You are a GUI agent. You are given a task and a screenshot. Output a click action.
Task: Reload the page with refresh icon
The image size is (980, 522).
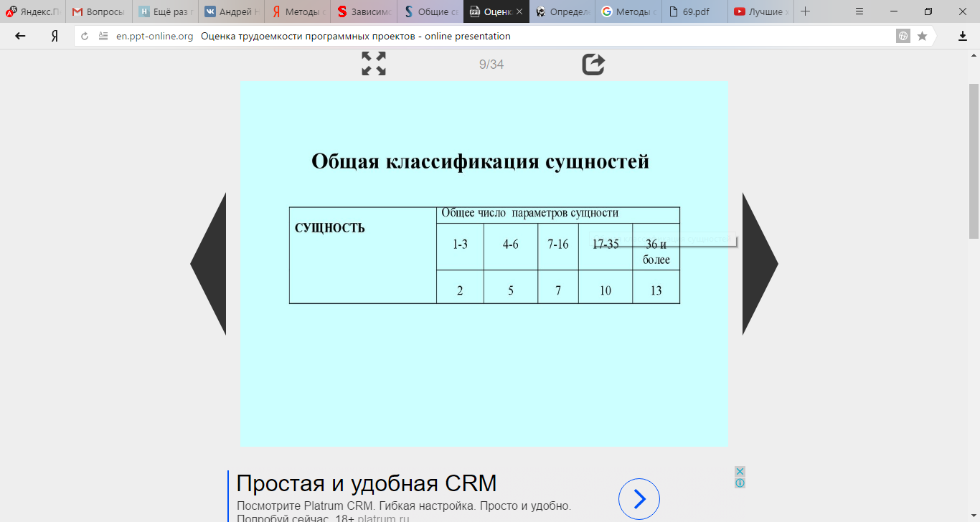(x=85, y=36)
